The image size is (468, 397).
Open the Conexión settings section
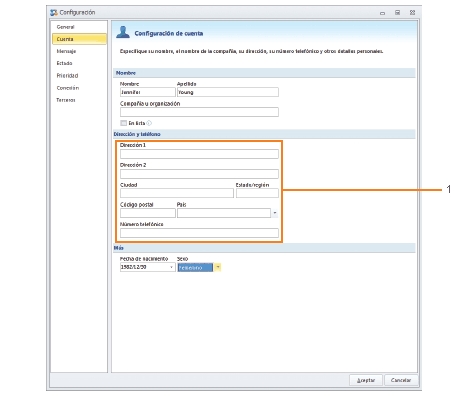[x=68, y=88]
